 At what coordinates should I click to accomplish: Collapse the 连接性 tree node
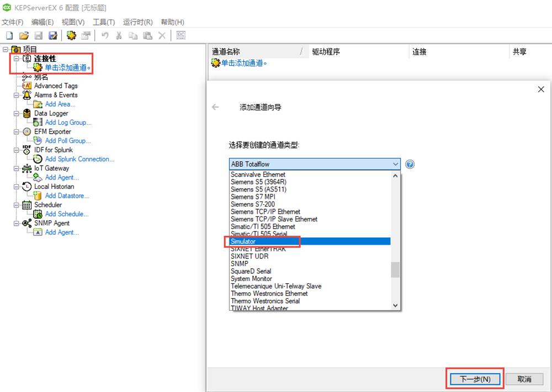coord(16,59)
